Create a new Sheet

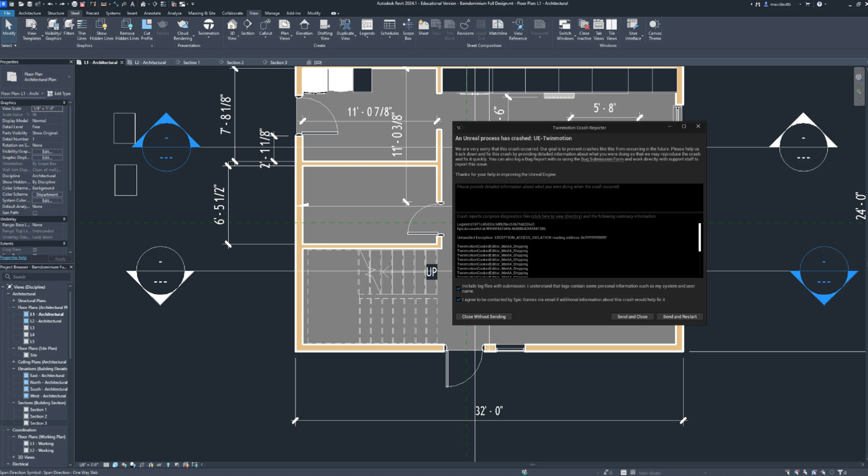point(424,28)
